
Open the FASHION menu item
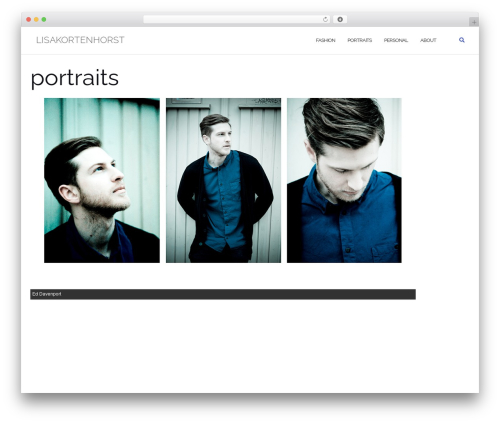coord(325,40)
